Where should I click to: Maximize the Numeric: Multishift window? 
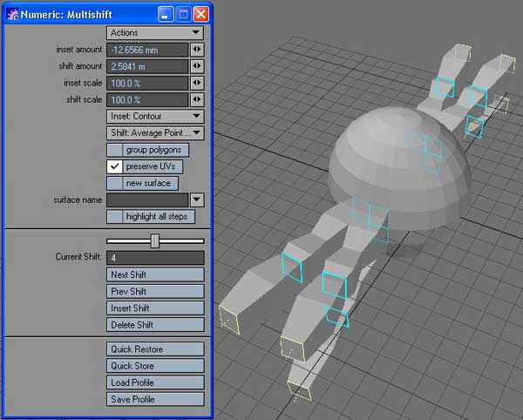[183, 14]
